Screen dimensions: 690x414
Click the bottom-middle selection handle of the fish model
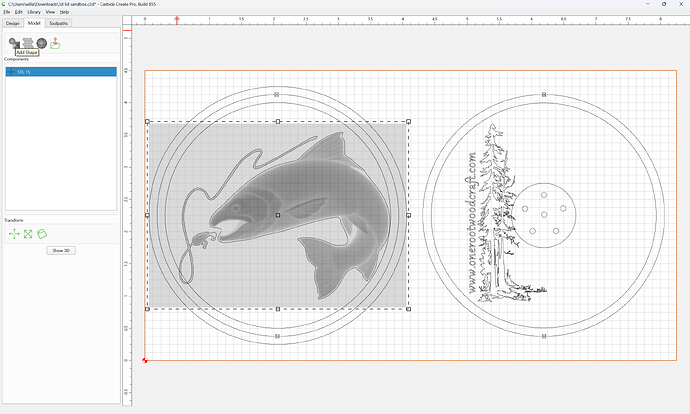278,309
